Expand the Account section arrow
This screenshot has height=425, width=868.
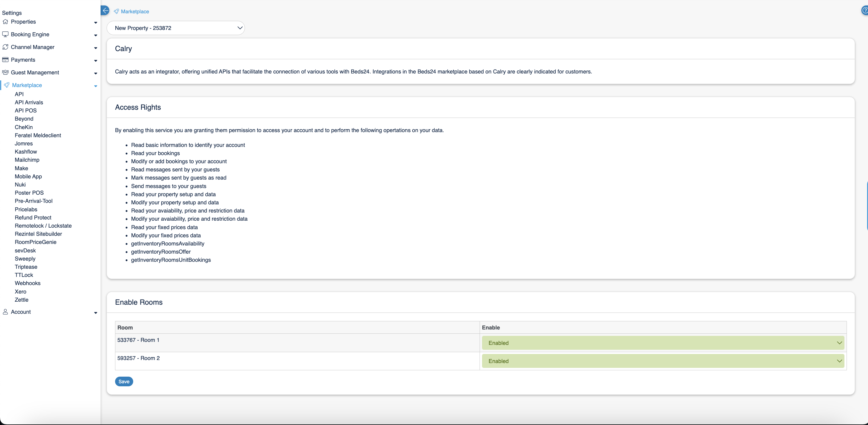(x=96, y=313)
